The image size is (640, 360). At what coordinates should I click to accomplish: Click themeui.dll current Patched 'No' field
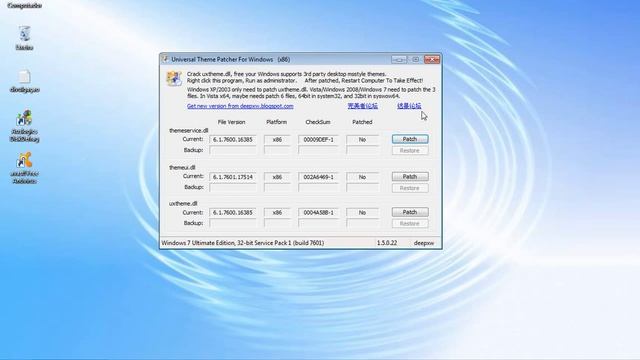point(362,177)
